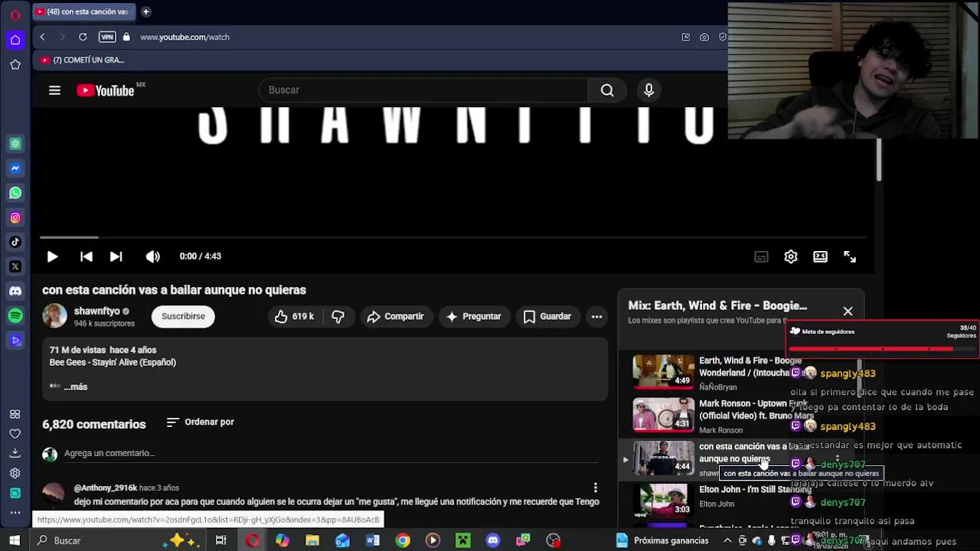Click the search magnifier button
This screenshot has width=980, height=551.
pos(607,90)
